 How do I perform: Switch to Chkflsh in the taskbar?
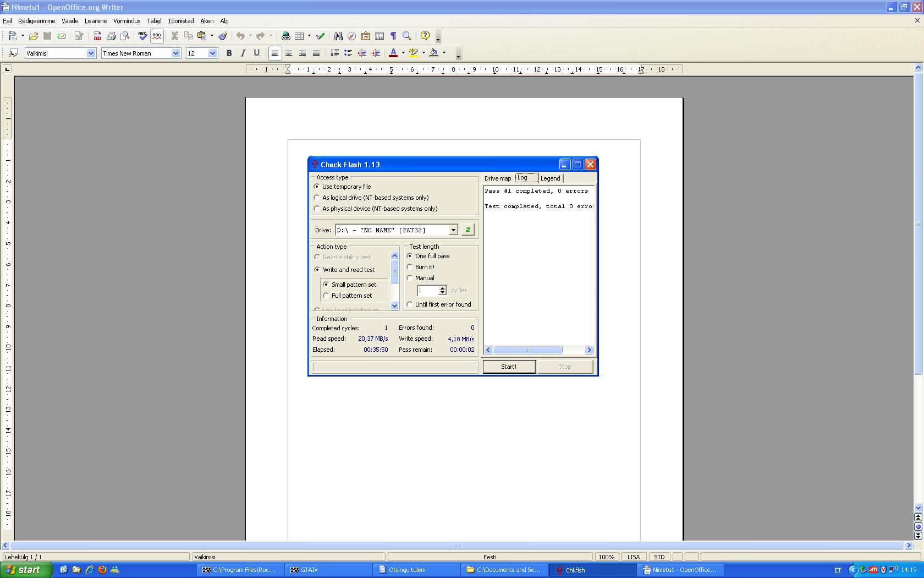[593, 570]
